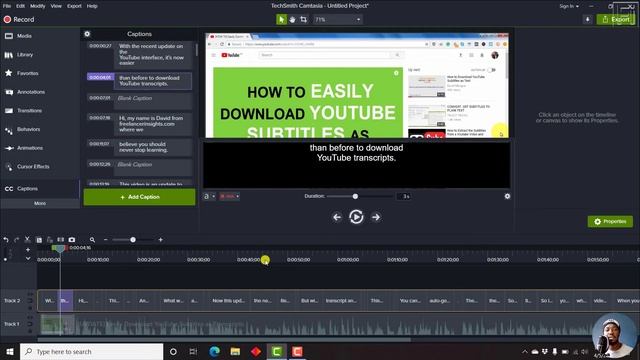Open the red caption options dropdown
640x360 pixels.
coord(229,196)
